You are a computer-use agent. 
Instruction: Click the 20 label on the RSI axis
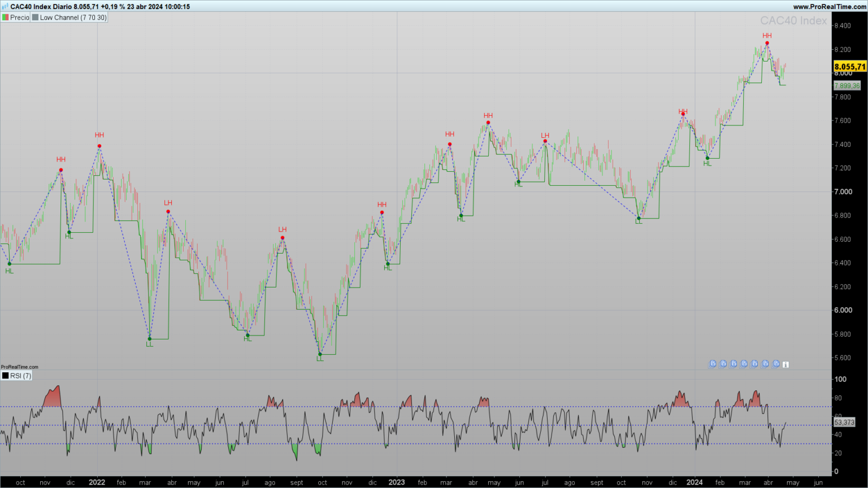click(839, 454)
